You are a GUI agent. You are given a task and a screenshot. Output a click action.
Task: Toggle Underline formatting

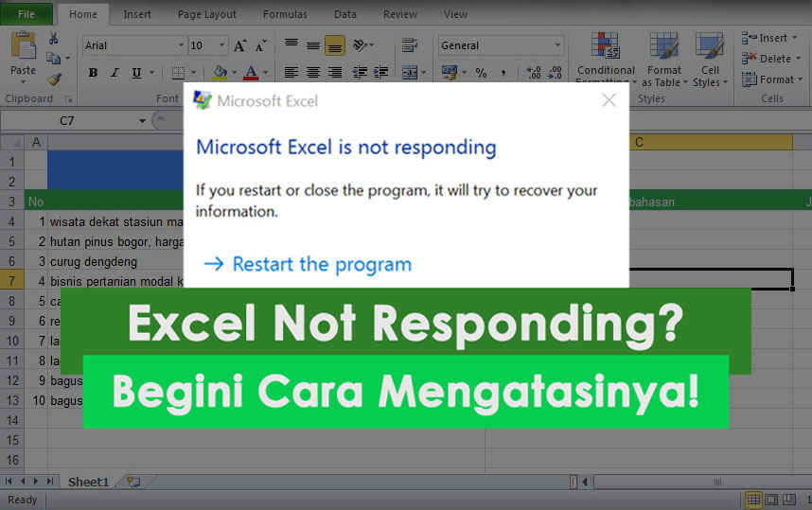[136, 73]
